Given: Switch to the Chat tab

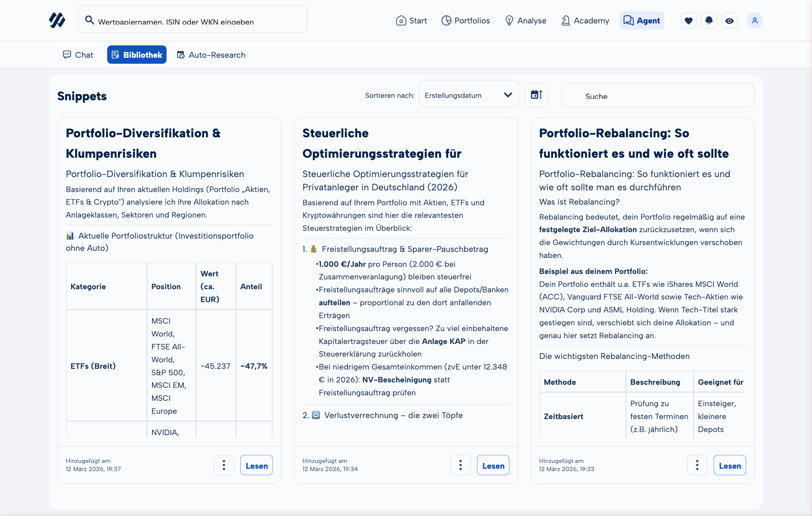Looking at the screenshot, I should tap(78, 54).
